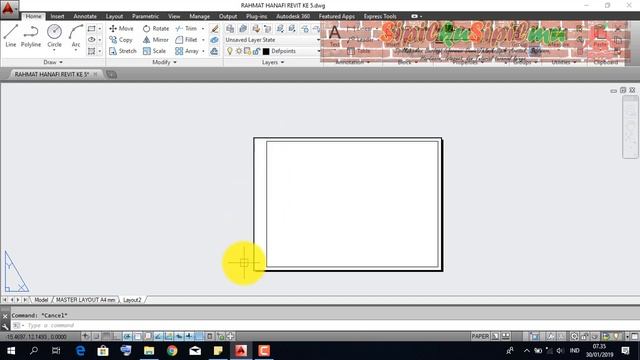Toggle layer on/off lightbulb for Defpoints
The image size is (640, 360).
[230, 51]
